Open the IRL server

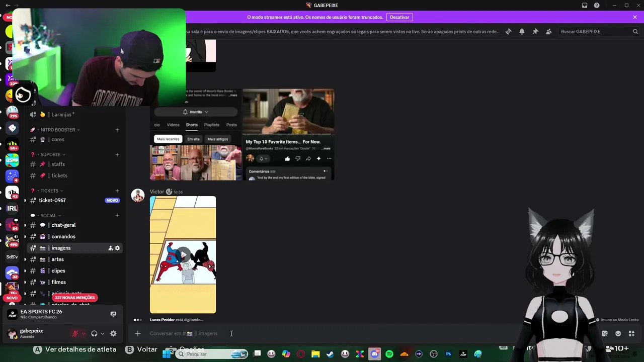coord(12,208)
